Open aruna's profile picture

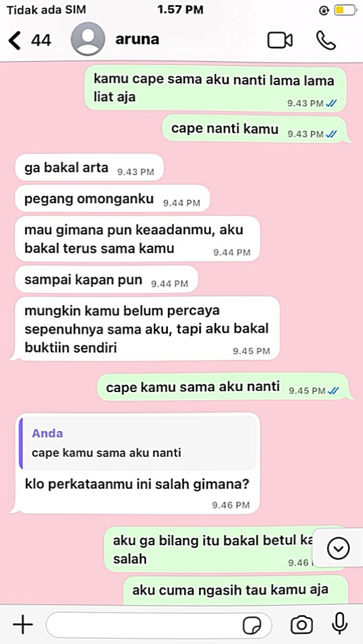88,39
